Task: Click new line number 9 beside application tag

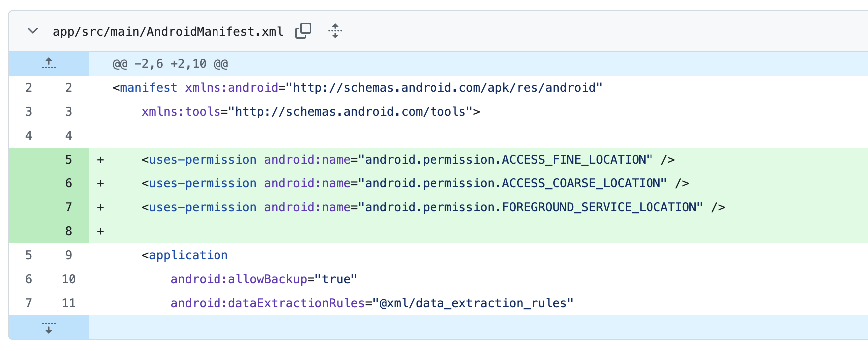Action: pyautogui.click(x=69, y=255)
